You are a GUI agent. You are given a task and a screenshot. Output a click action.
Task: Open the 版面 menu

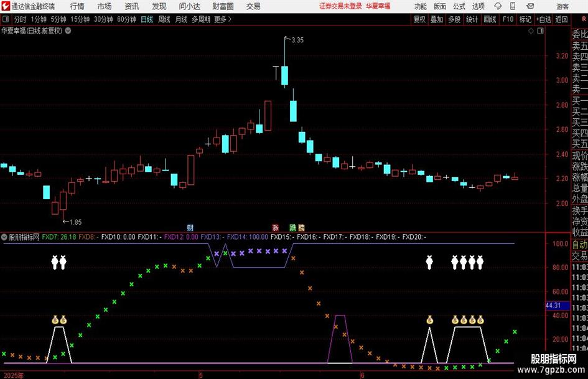pos(439,6)
